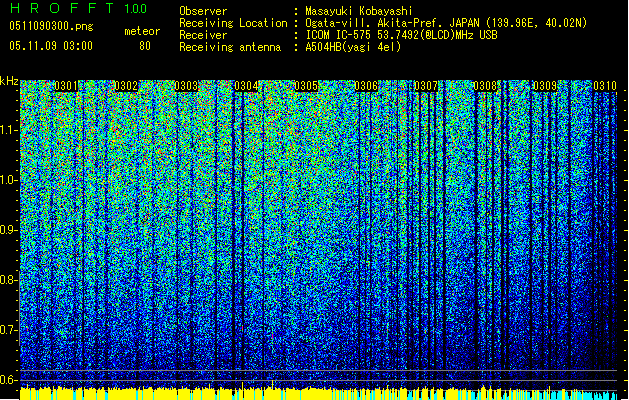
Task: Click the 0304 time marker label
Action: [x=246, y=86]
